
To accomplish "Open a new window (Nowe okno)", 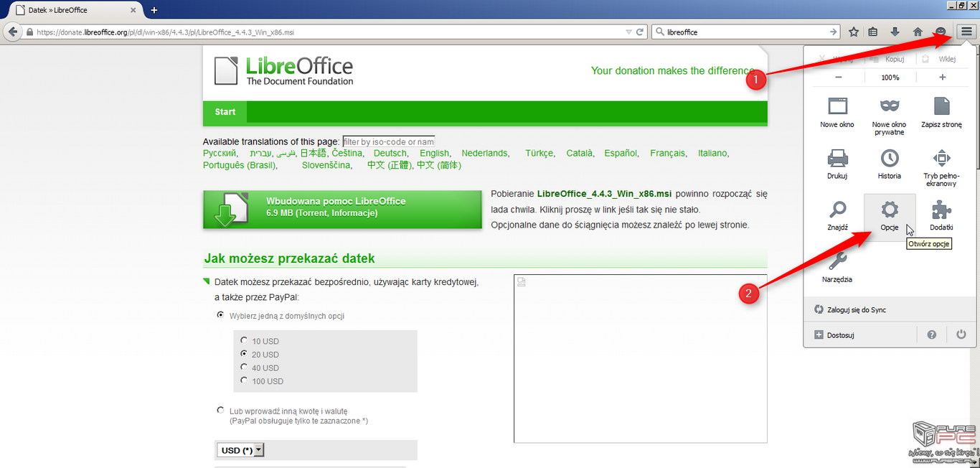I will [837, 113].
